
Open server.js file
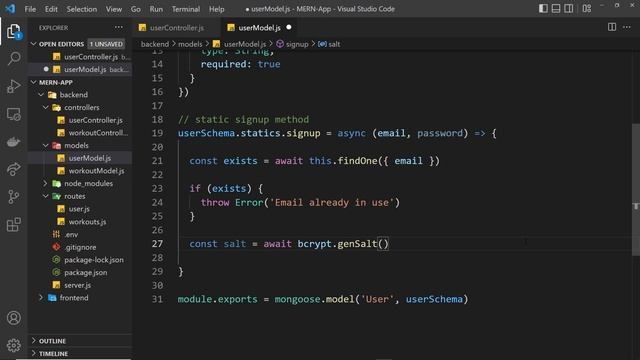80,285
